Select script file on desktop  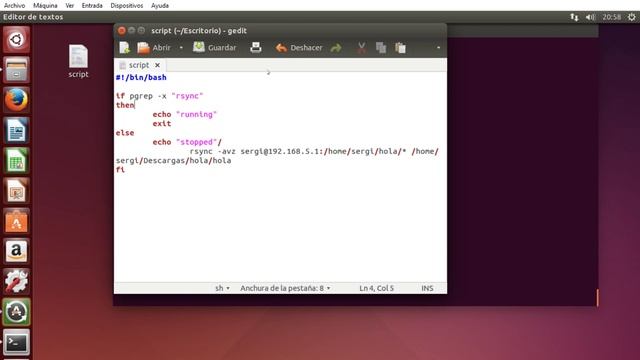78,61
